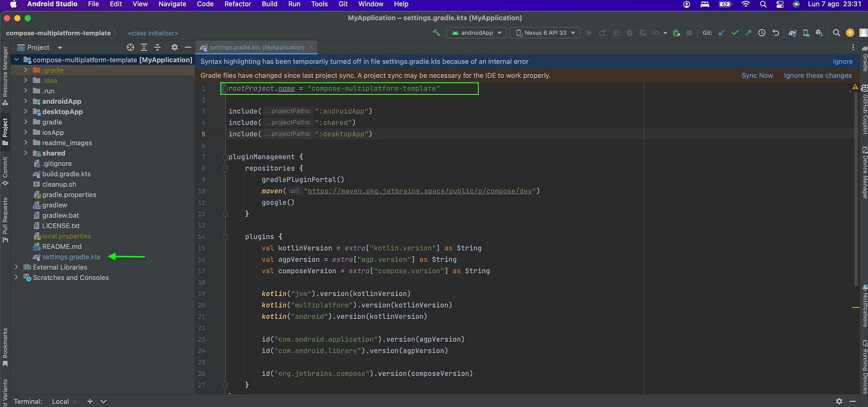Open Project panel gear options
This screenshot has height=407, width=868.
pyautogui.click(x=174, y=47)
